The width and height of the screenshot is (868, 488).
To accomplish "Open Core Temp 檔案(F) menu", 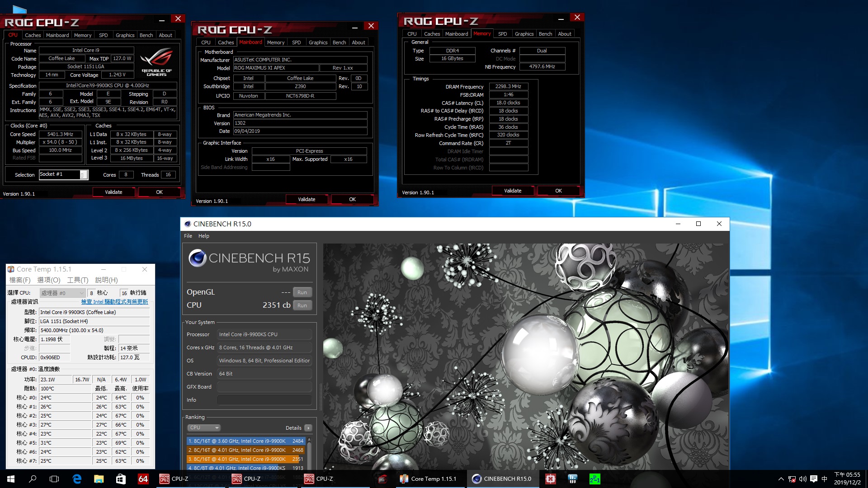I will [20, 280].
